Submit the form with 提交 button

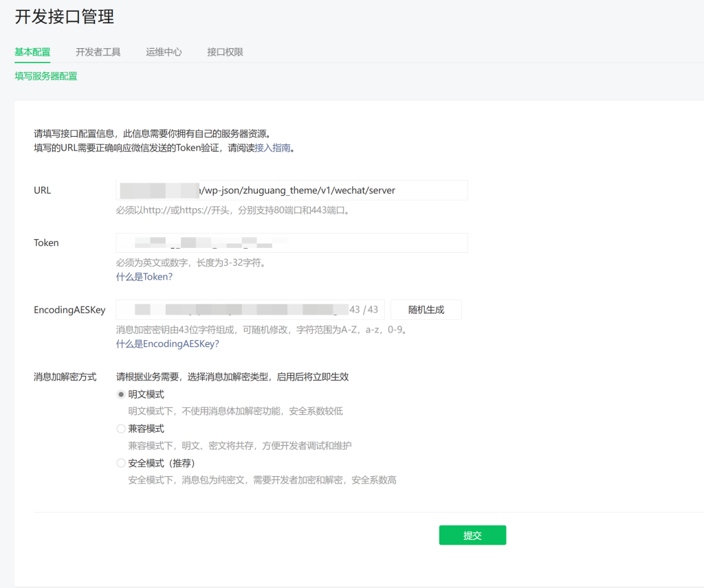point(472,536)
